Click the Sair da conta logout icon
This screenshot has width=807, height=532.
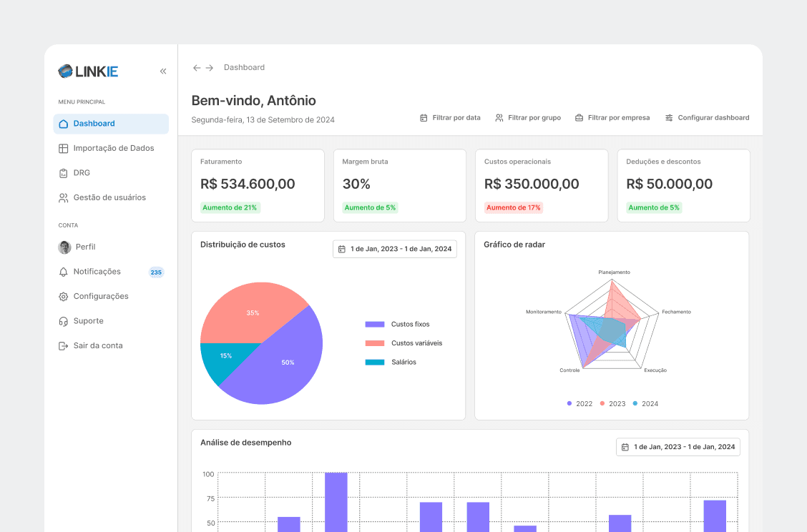pos(63,346)
